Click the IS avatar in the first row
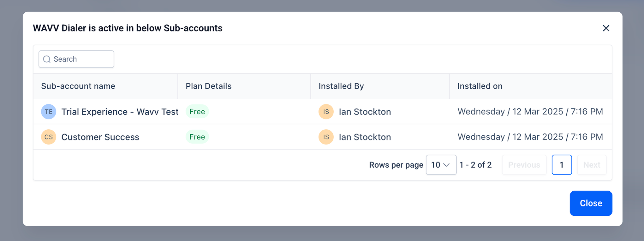The height and width of the screenshot is (241, 644). (x=326, y=112)
